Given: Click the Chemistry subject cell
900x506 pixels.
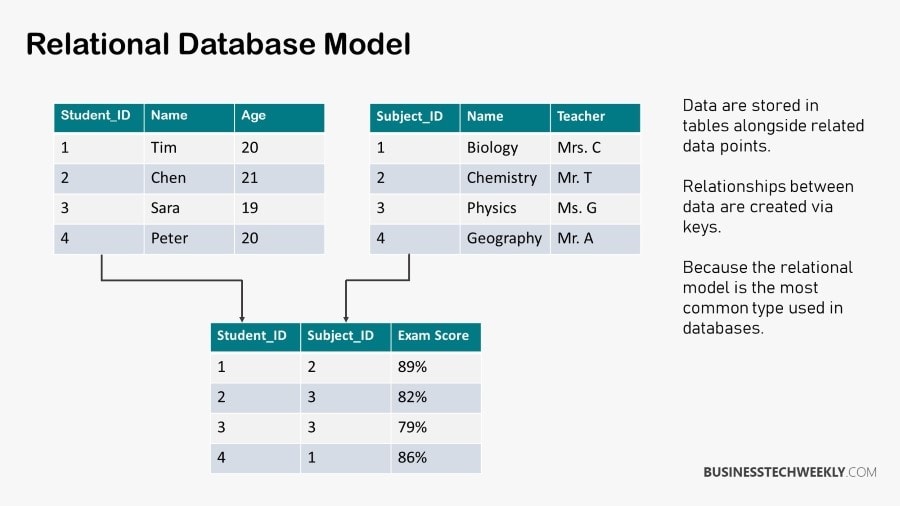Looking at the screenshot, I should point(505,178).
